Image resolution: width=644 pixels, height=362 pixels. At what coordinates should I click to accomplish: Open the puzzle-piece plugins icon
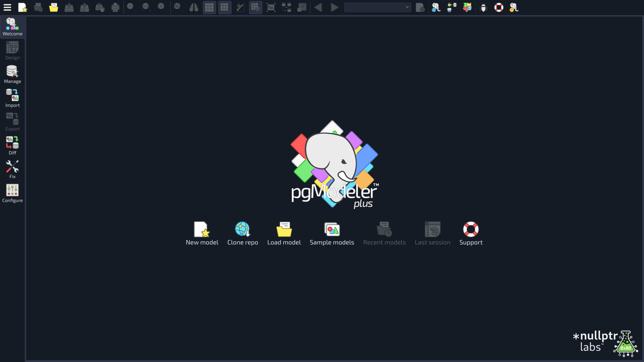467,7
